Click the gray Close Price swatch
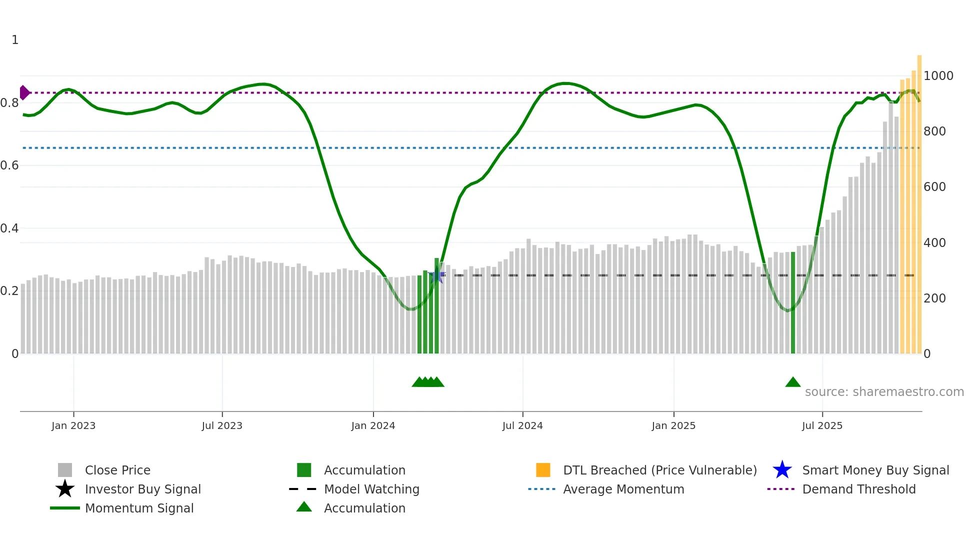This screenshot has height=551, width=980. 65,470
